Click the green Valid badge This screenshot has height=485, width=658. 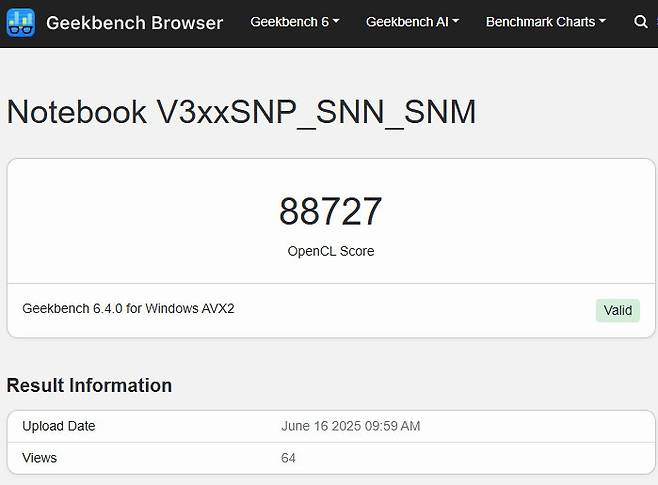618,310
